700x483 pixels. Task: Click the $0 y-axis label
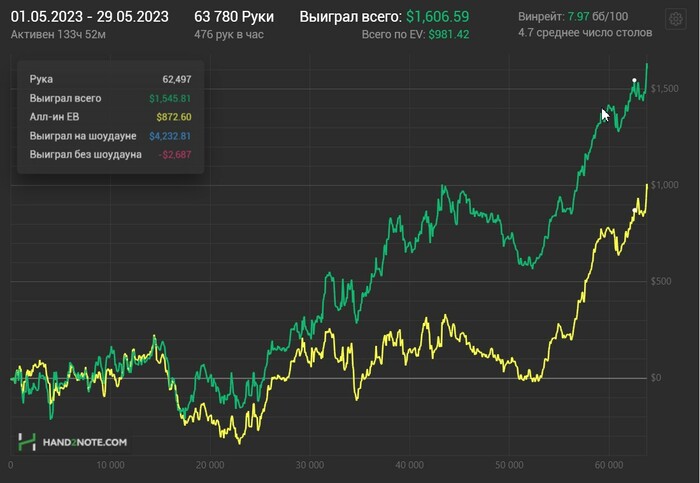pyautogui.click(x=656, y=378)
